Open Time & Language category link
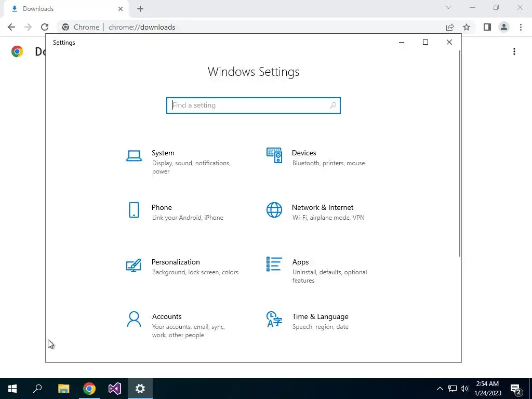 [320, 316]
